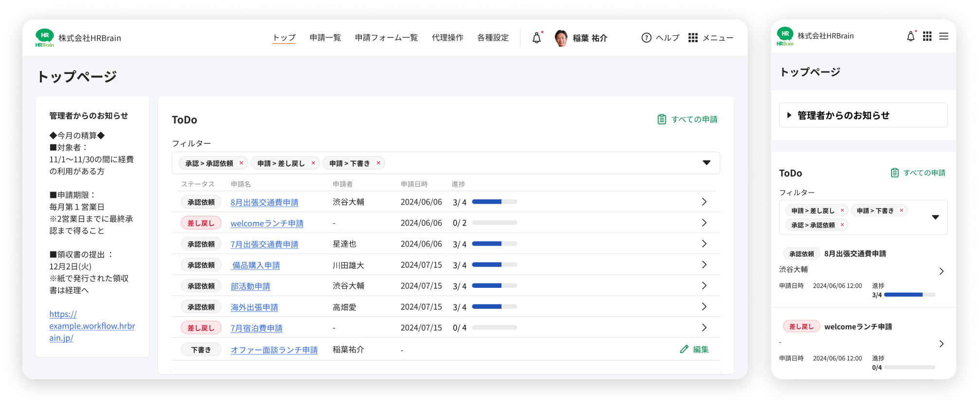Screen dimensions: 980x407
Task: Expand the mobile フィルター dropdown arrow
Action: point(935,217)
